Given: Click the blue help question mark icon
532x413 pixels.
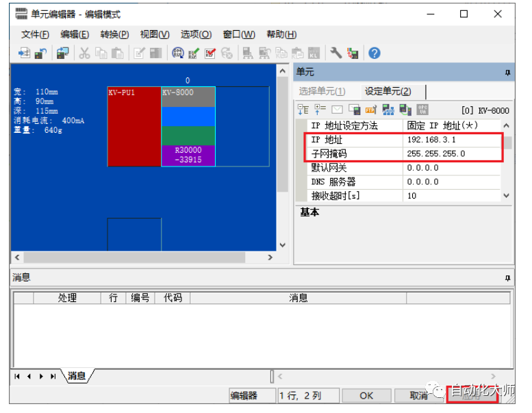Looking at the screenshot, I should [x=375, y=53].
